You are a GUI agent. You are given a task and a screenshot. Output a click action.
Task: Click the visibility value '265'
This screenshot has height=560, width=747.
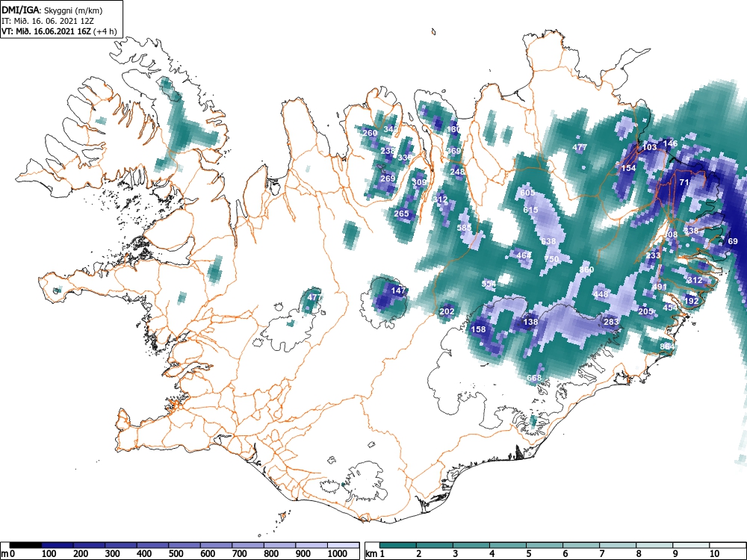402,214
